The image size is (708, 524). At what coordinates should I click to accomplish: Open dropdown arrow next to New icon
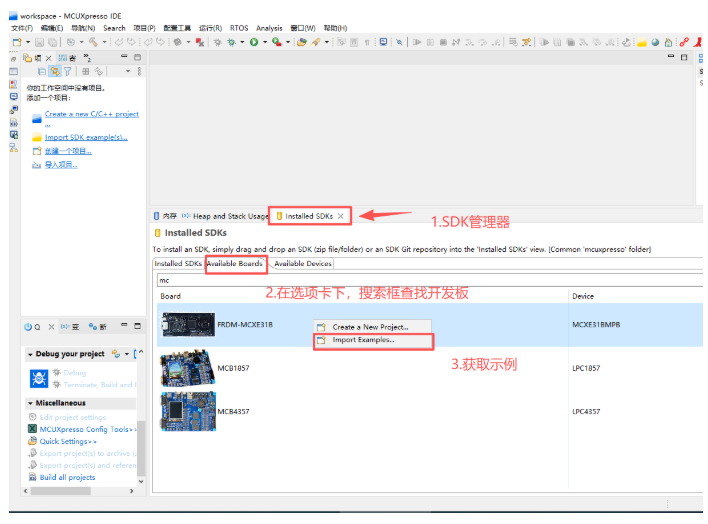coord(28,42)
